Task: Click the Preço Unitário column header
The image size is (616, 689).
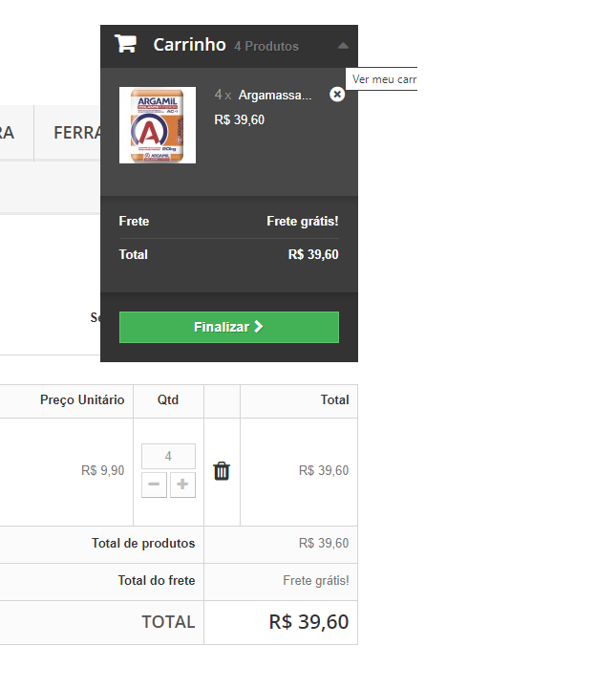Action: (82, 399)
